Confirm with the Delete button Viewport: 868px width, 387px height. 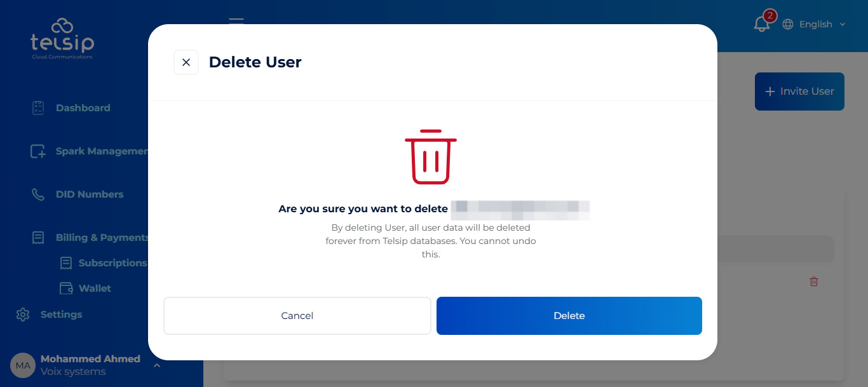tap(569, 316)
